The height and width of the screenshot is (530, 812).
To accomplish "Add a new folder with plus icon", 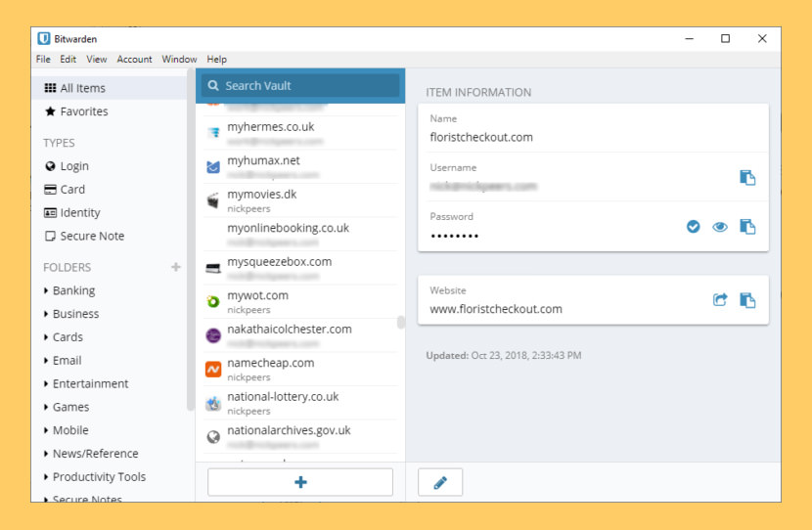I will 176,267.
